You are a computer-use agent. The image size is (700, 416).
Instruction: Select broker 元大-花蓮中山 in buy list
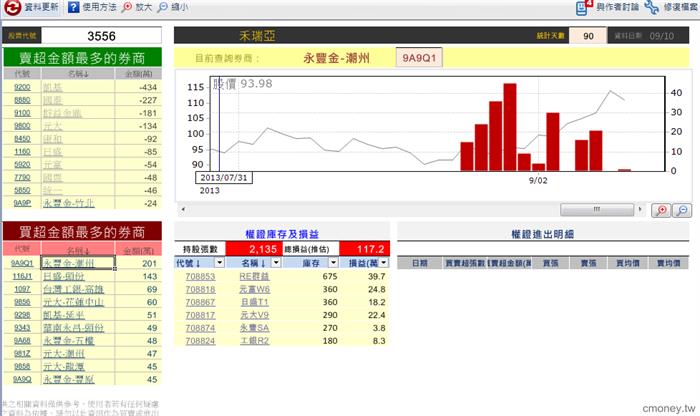click(x=73, y=302)
